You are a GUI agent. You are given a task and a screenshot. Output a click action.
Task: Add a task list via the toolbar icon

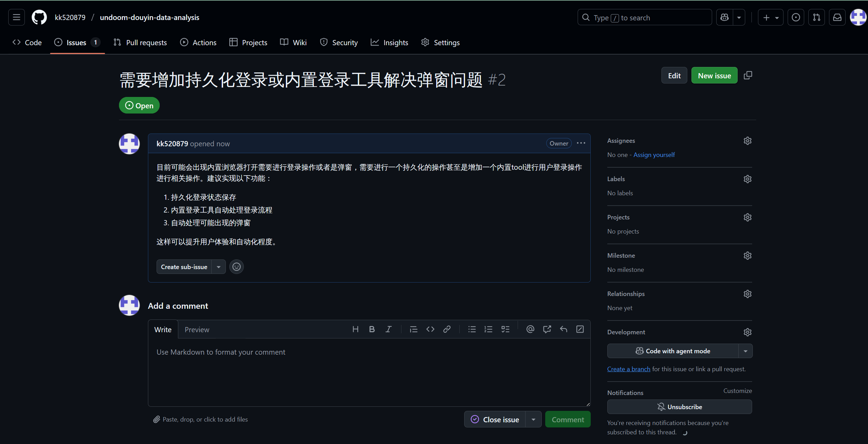(505, 329)
